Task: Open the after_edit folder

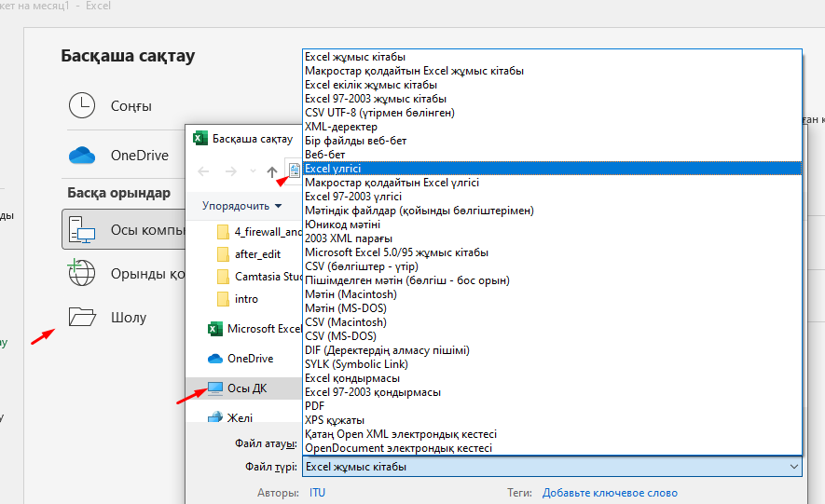Action: (x=257, y=254)
